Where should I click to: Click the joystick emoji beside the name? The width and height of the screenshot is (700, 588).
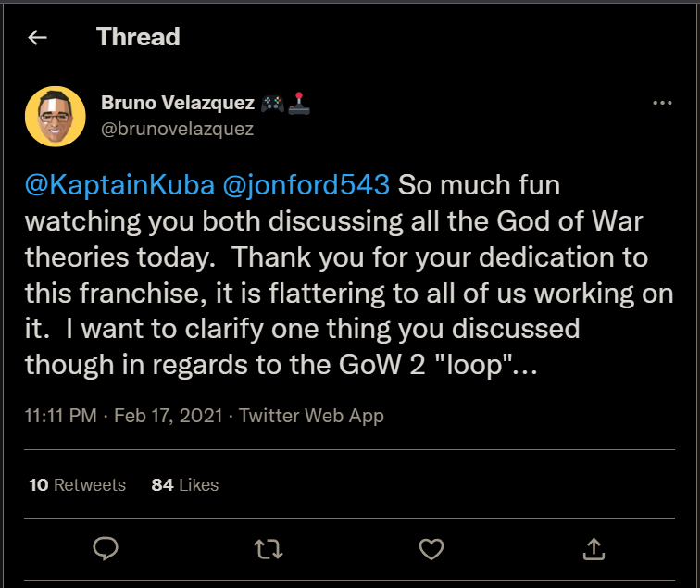pyautogui.click(x=300, y=103)
